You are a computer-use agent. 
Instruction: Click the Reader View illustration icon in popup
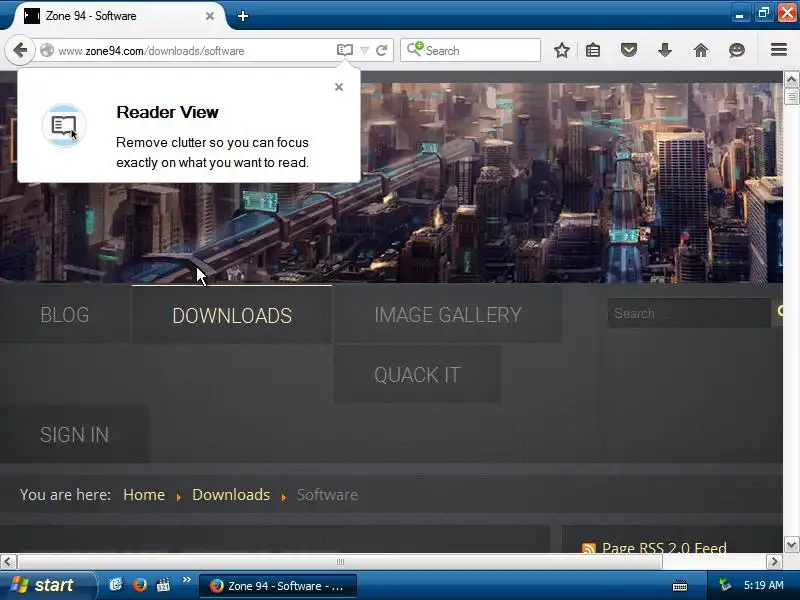coord(64,126)
